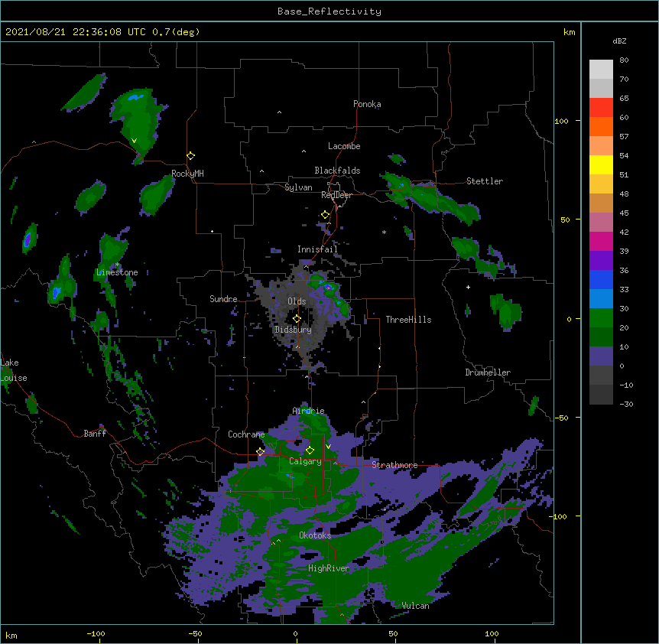This screenshot has height=644, width=659.
Task: Click the asterisk marker near Limestone
Action: (x=117, y=265)
